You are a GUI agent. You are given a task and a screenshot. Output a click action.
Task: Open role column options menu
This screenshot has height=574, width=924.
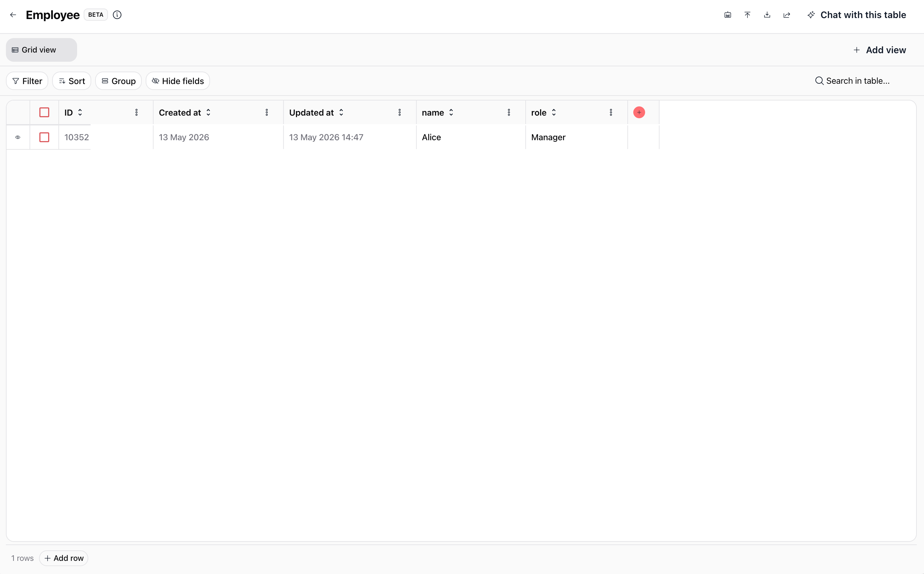611,112
